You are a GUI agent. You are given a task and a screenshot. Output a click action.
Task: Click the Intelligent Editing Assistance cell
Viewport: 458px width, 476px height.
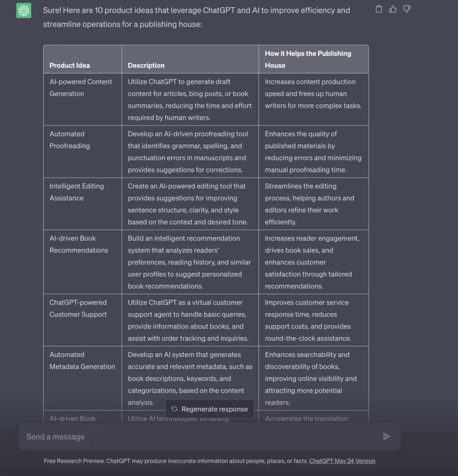click(x=77, y=192)
